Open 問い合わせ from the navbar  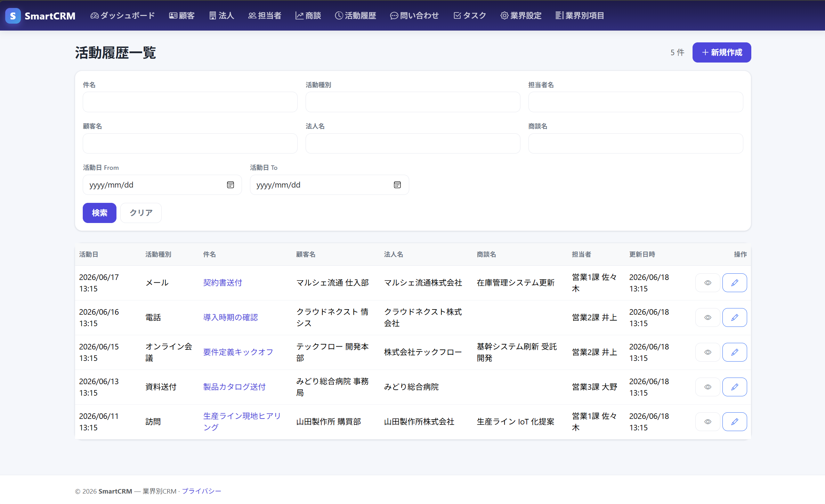pos(414,16)
